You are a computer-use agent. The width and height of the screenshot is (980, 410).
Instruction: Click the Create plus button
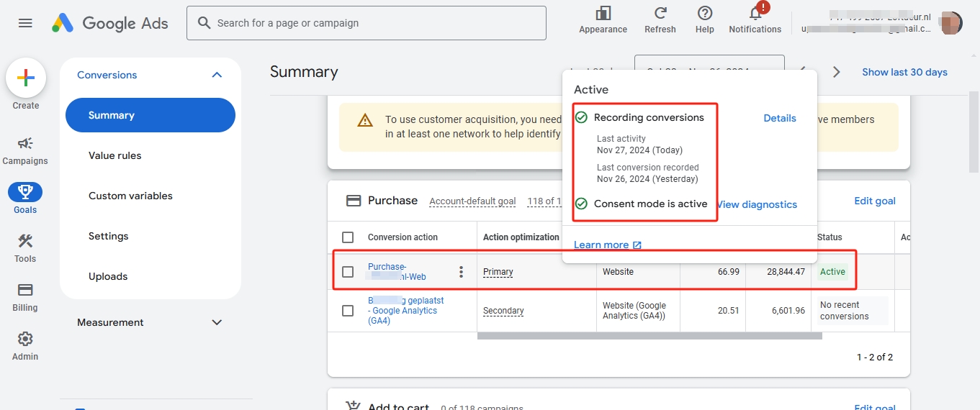point(26,78)
